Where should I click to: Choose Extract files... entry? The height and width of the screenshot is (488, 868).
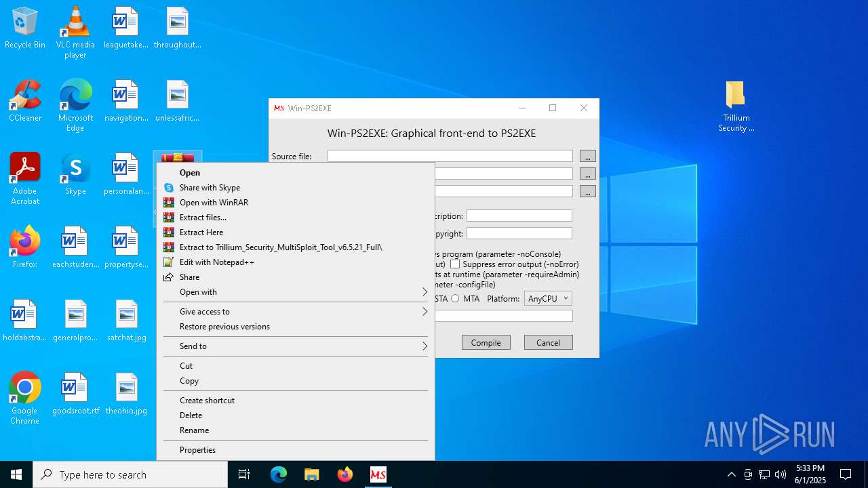296,218
